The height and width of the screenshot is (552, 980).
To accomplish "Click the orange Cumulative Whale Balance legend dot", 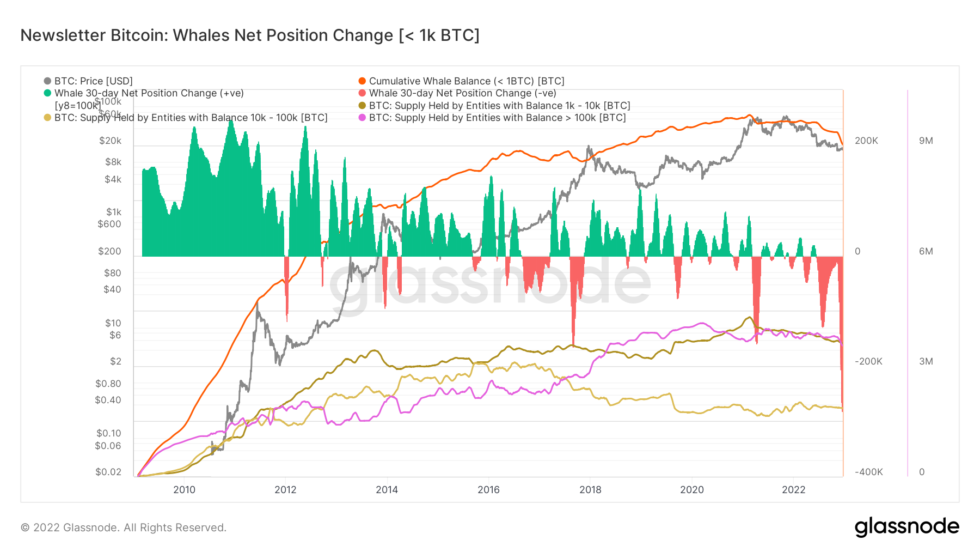I will (x=362, y=81).
